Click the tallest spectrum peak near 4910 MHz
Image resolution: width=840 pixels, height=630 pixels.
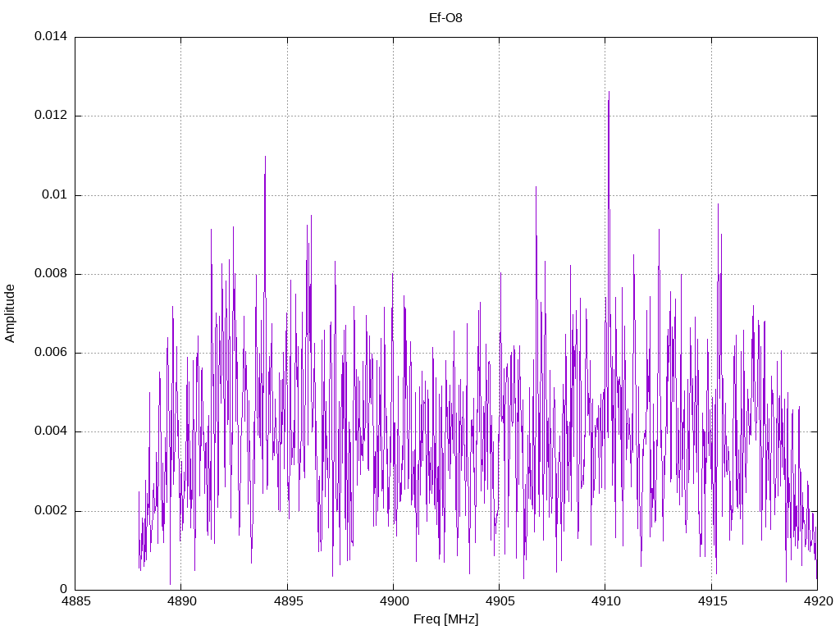point(609,93)
